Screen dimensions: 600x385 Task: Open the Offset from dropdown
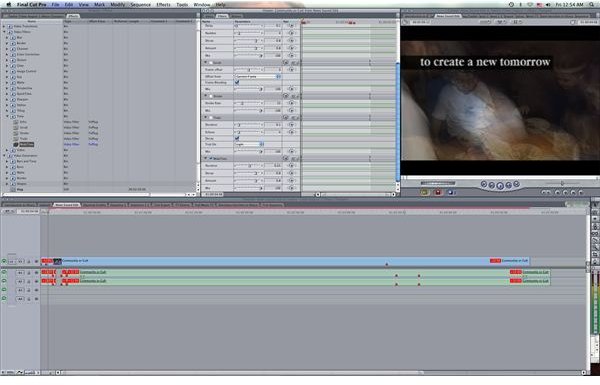pos(258,77)
